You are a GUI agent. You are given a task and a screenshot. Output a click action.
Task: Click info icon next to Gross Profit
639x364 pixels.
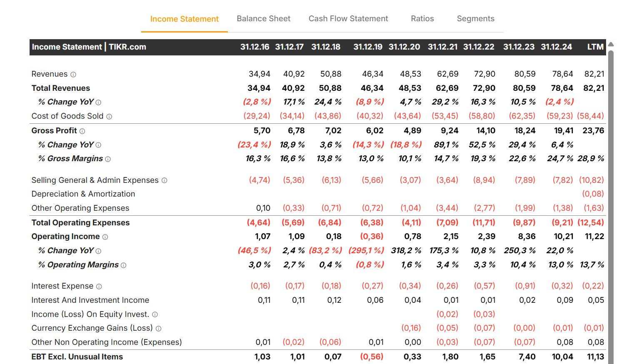point(82,131)
